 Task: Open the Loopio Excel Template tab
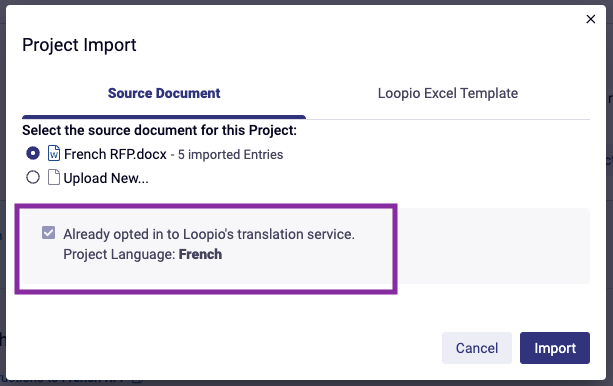pos(448,93)
